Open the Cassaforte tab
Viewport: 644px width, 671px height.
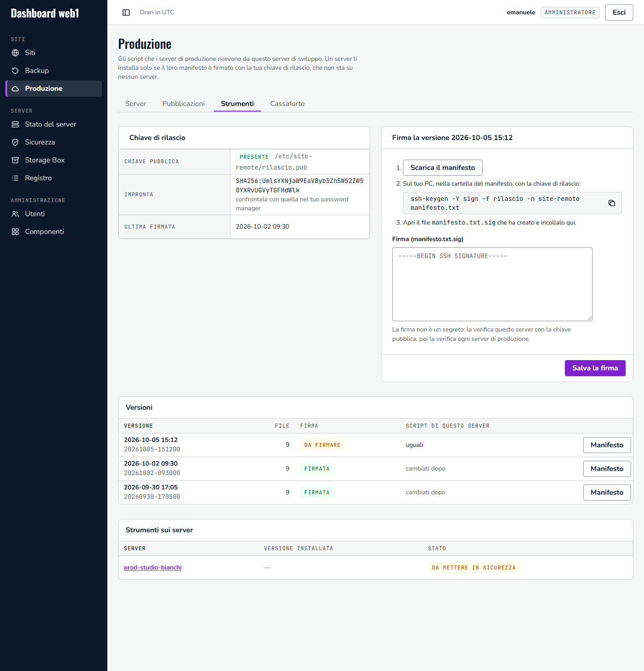287,104
